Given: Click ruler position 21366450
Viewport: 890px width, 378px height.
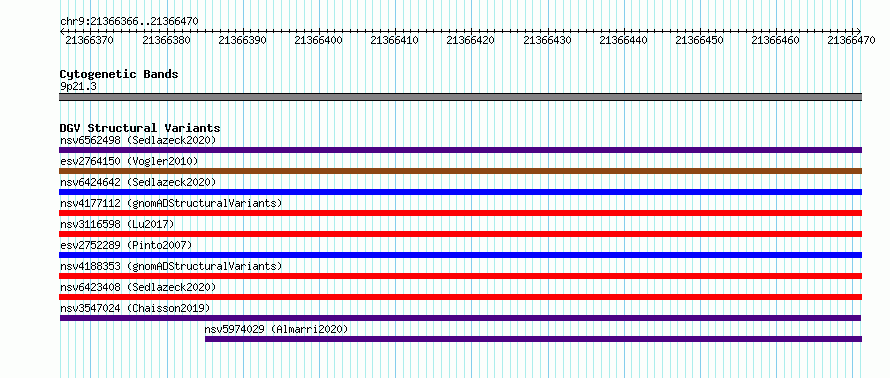Looking at the screenshot, I should (700, 40).
